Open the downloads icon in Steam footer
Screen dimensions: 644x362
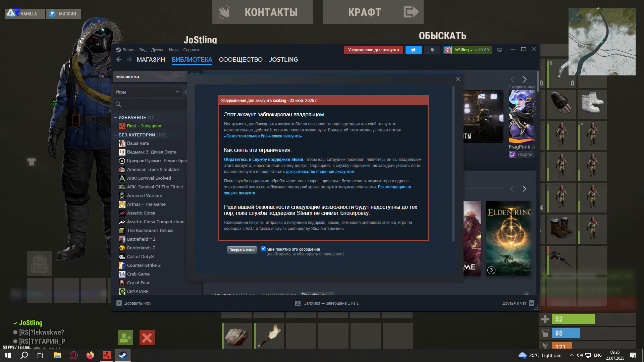click(298, 303)
